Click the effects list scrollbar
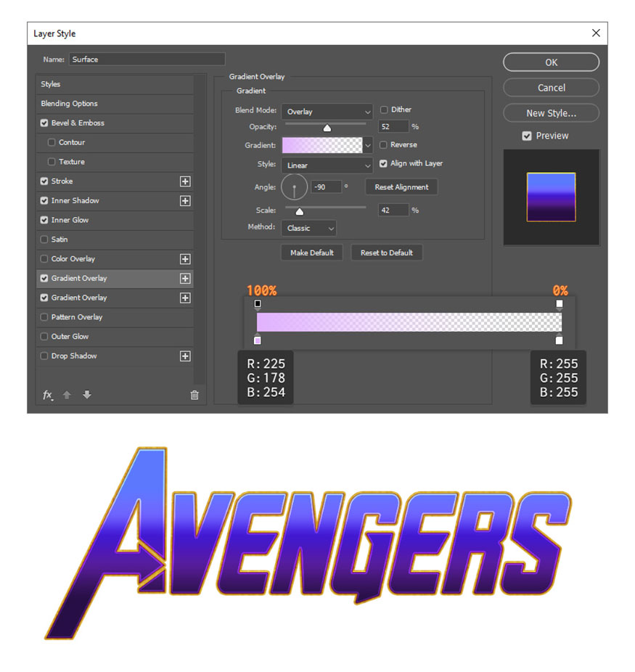 click(200, 230)
